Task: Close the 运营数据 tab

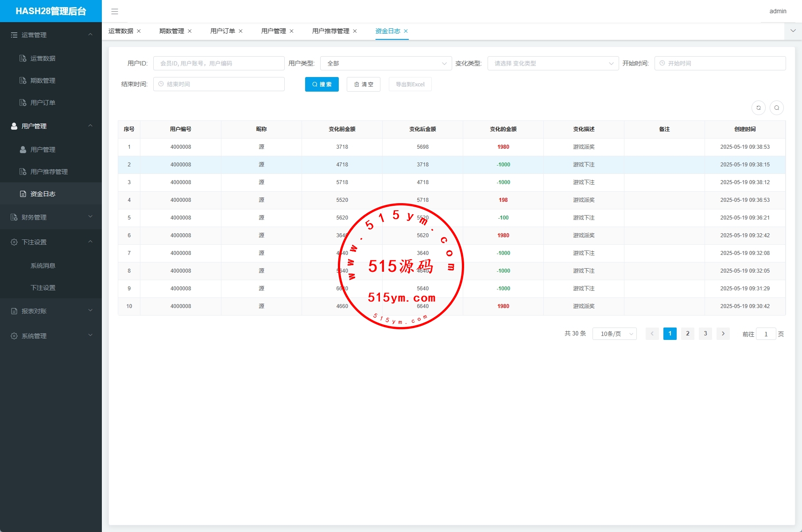Action: (139, 31)
